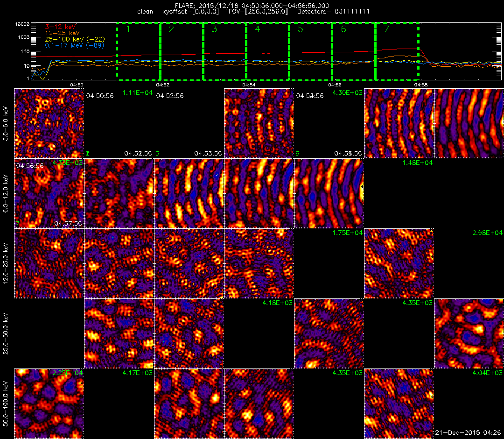Screen dimensions: 504x439
Task: Click the 10000 y-axis label
Action: click(x=23, y=24)
